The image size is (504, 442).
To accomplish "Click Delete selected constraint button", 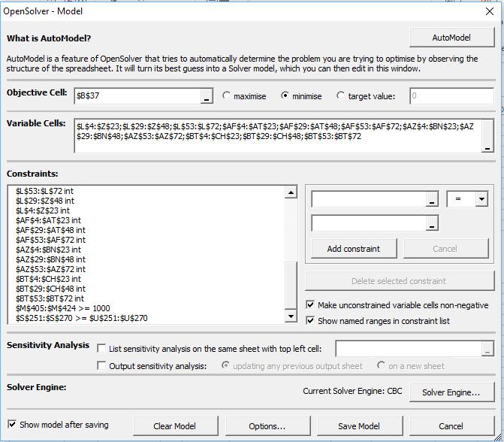I will click(x=400, y=281).
